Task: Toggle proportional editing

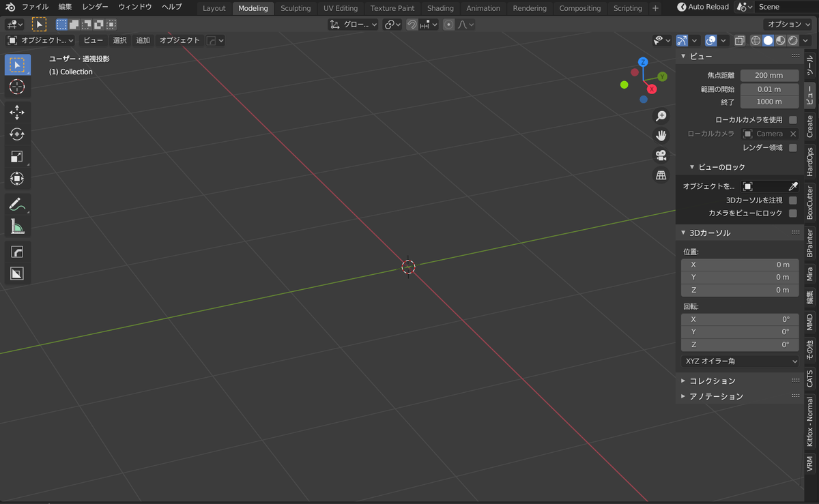Action: 448,25
